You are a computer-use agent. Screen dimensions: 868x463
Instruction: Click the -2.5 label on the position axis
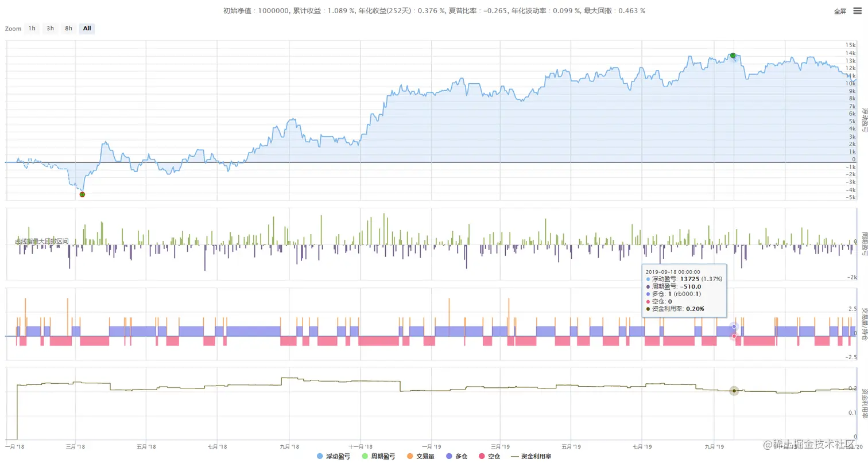coord(850,357)
